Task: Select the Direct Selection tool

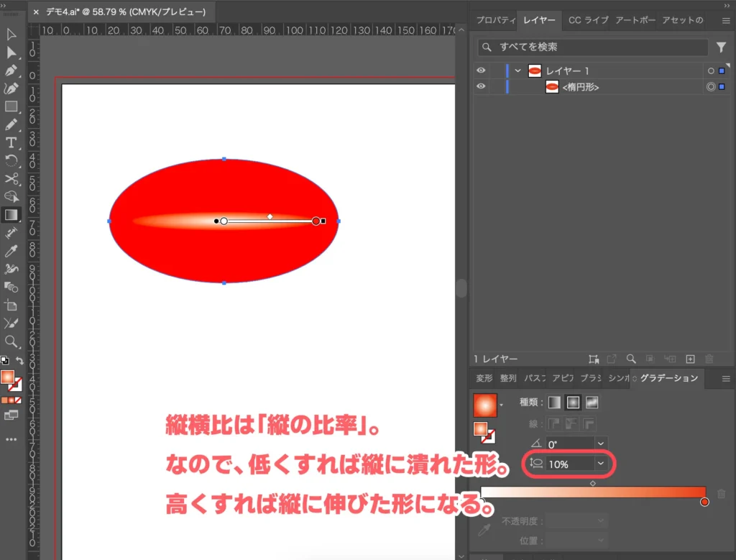Action: click(x=11, y=53)
